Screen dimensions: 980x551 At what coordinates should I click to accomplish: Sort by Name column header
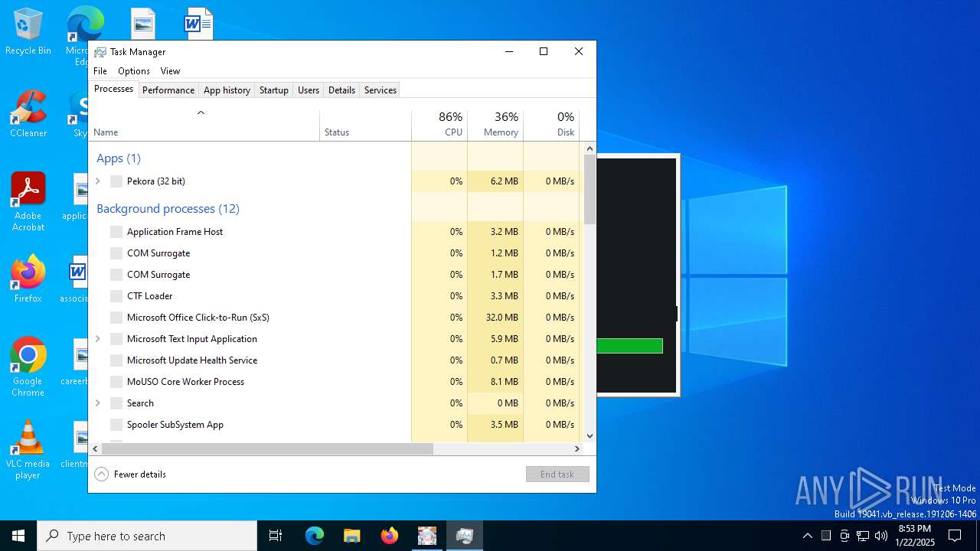coord(204,126)
